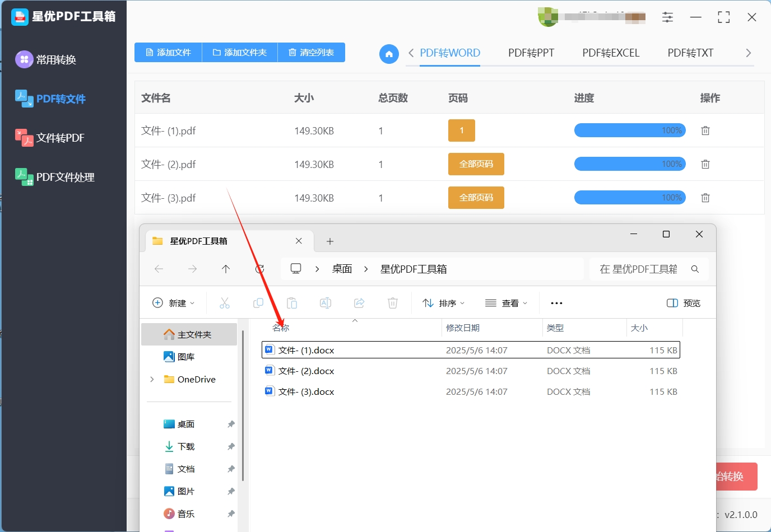This screenshot has width=771, height=532.
Task: Click the user avatar in title bar
Action: click(x=548, y=17)
